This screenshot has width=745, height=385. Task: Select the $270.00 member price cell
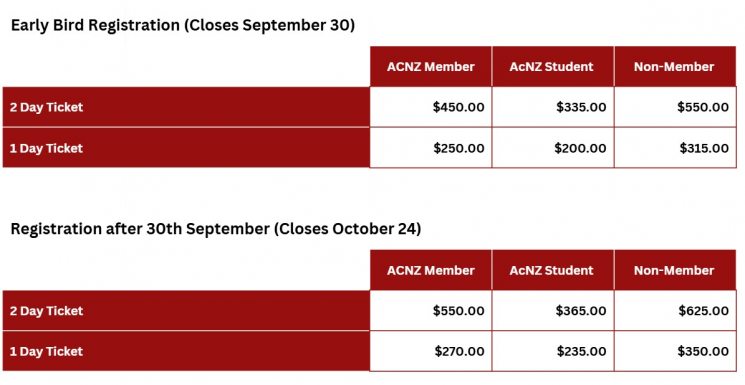[x=431, y=351]
